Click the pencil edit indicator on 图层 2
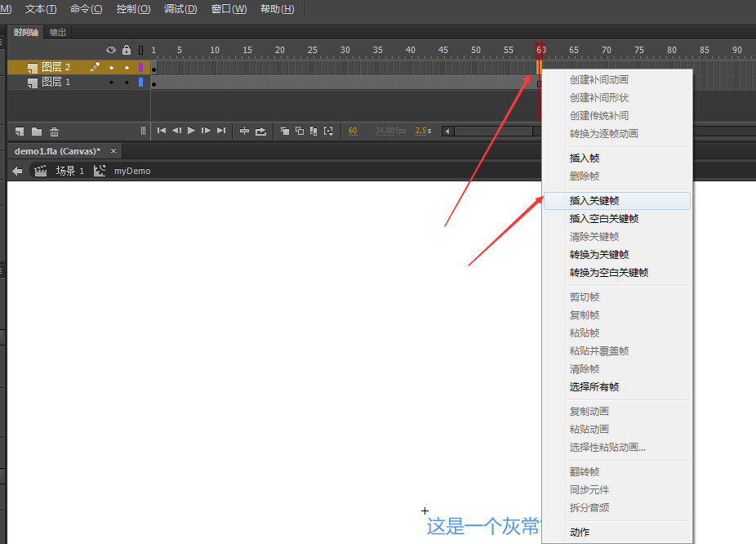Viewport: 756px width, 544px height. [x=95, y=66]
